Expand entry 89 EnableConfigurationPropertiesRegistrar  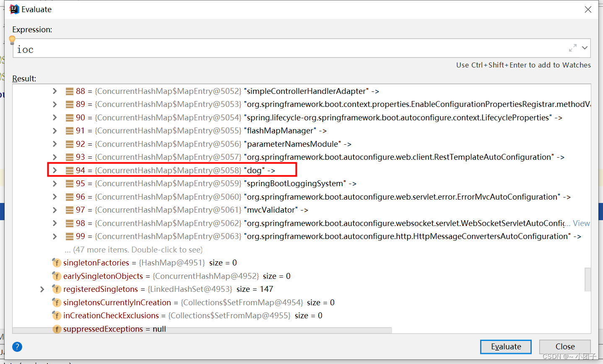click(55, 104)
